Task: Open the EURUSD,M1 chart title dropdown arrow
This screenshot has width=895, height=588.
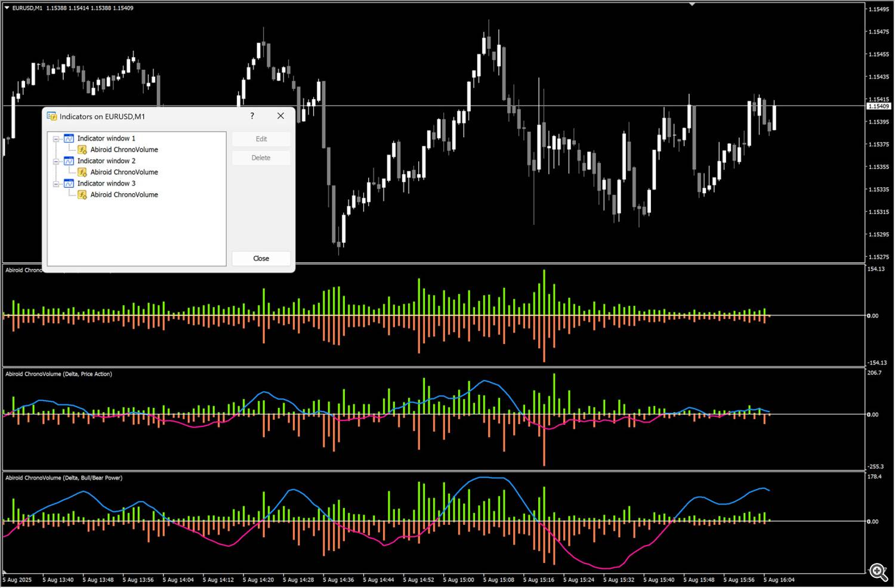Action: 7,8
